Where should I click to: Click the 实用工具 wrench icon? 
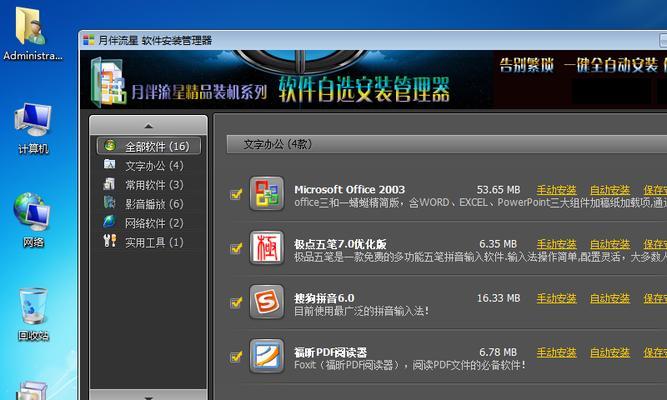click(110, 241)
